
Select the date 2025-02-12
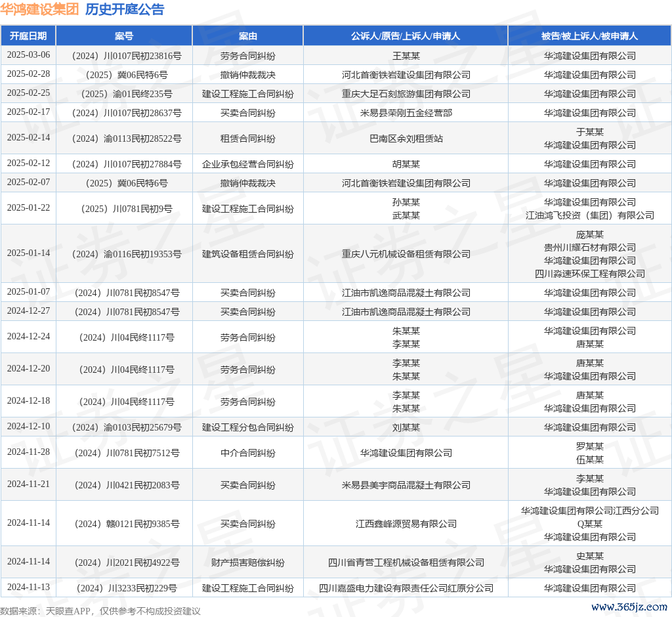pyautogui.click(x=28, y=163)
